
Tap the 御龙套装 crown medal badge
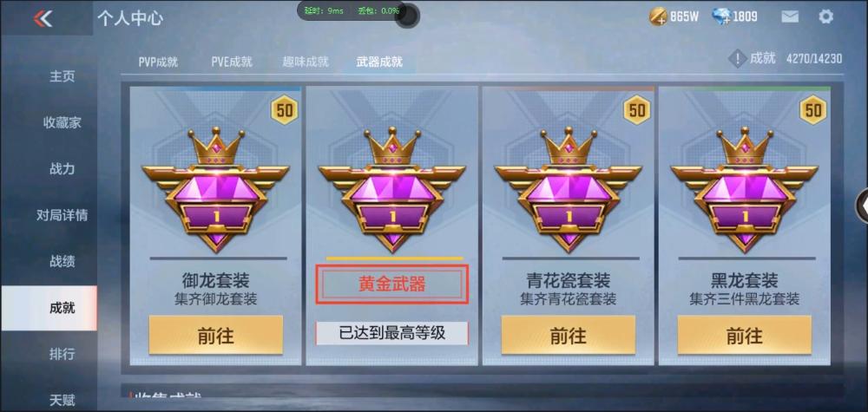coord(215,189)
